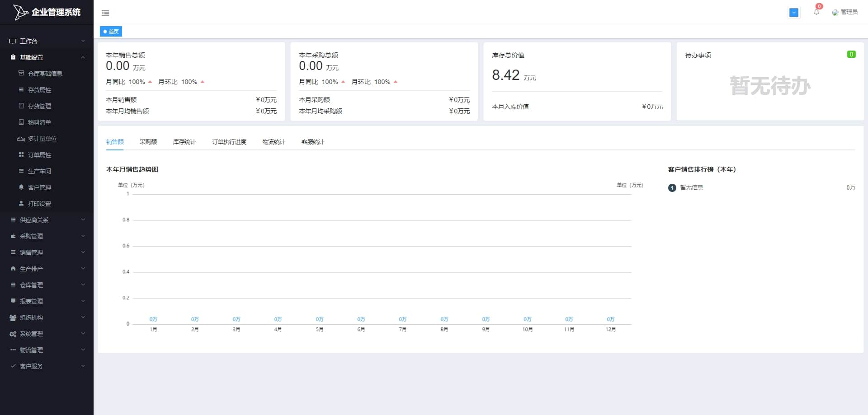
Task: Click the red notification count badge
Action: (x=819, y=6)
